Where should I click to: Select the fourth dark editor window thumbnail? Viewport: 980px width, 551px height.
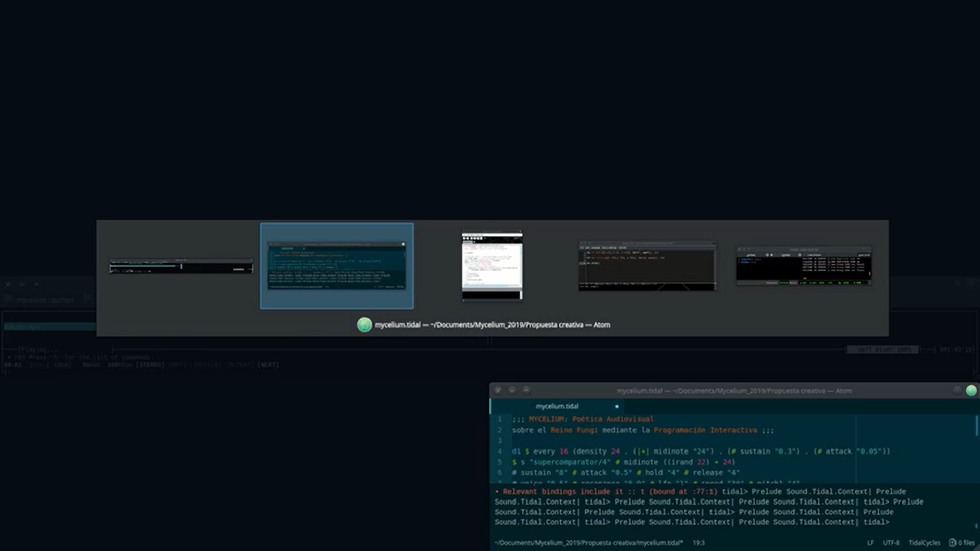coord(647,266)
